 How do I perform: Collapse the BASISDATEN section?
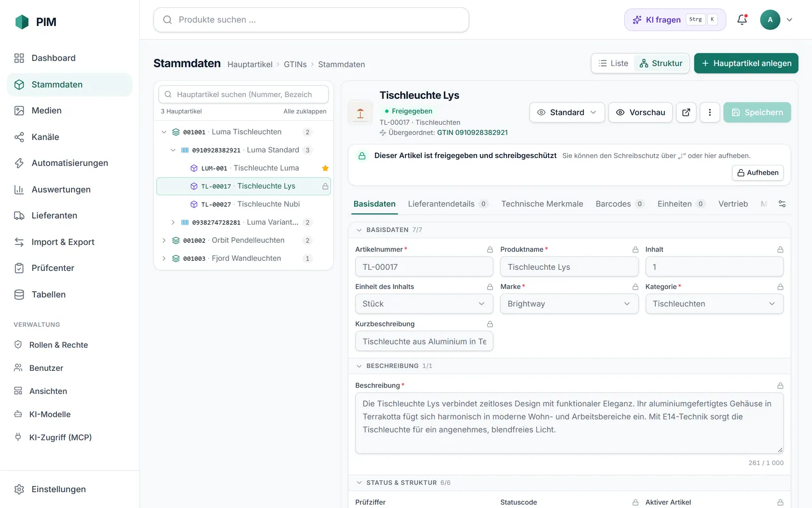click(359, 230)
